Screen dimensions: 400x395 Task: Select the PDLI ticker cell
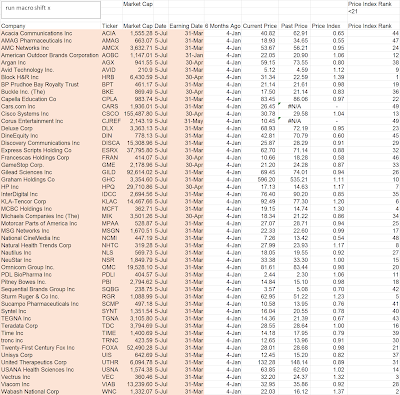click(112, 275)
